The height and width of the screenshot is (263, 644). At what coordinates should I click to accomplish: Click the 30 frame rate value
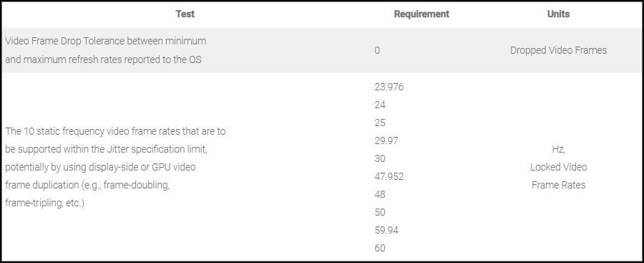(380, 158)
